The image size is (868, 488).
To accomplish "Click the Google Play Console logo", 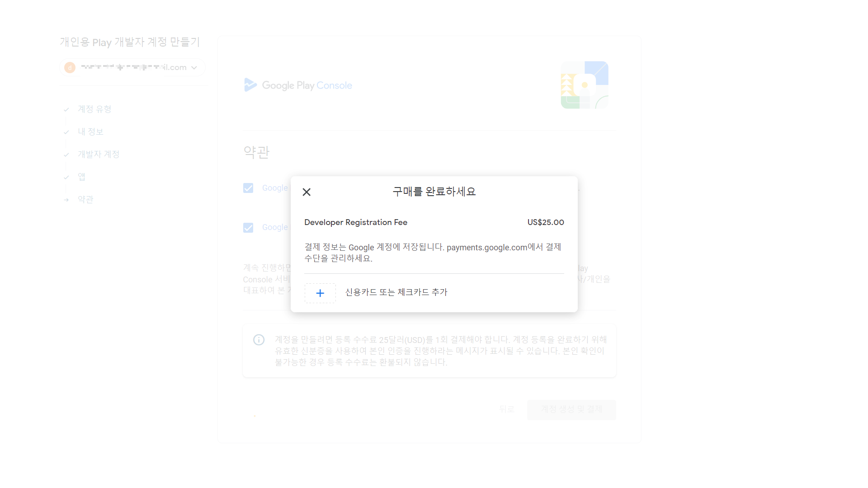I will coord(298,85).
